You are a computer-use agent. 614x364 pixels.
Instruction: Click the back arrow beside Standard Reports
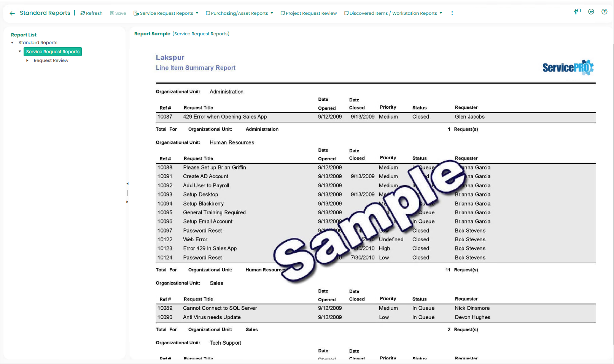tap(12, 13)
